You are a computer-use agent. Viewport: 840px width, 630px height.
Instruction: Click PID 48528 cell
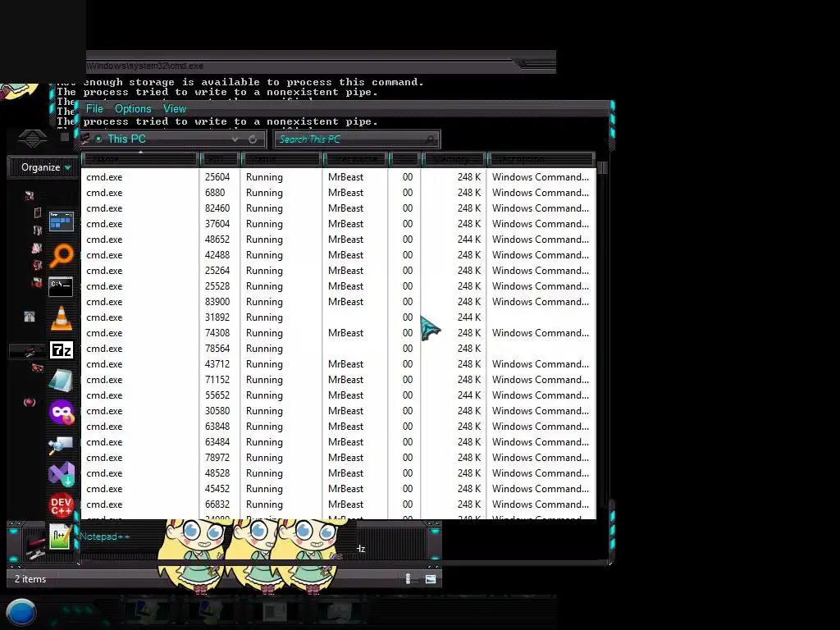point(217,473)
